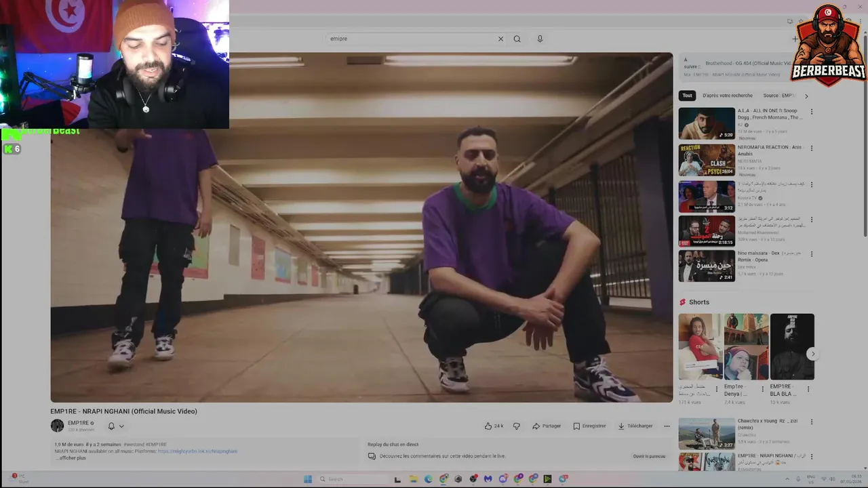Click the Shorts logo icon

coord(683,302)
